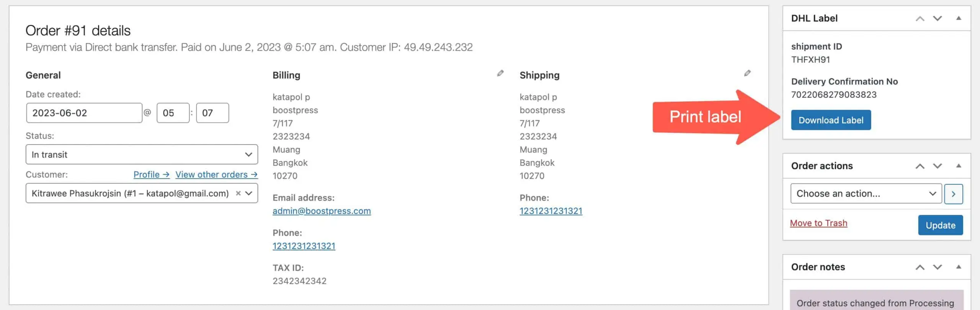Open the order Status dropdown
The width and height of the screenshot is (980, 310).
click(x=142, y=155)
